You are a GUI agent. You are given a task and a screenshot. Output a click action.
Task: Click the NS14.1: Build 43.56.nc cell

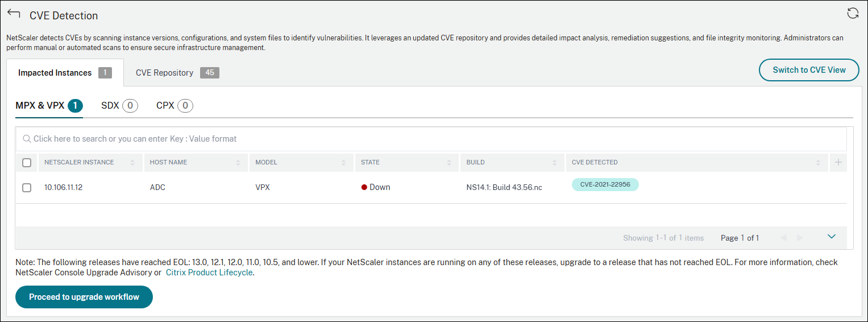pos(504,187)
